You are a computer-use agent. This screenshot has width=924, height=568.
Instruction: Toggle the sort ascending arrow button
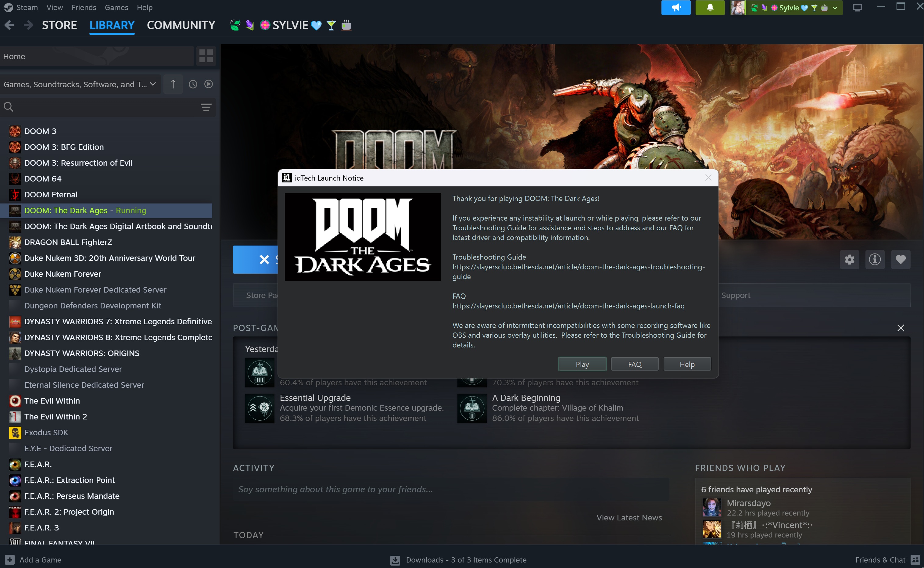(x=173, y=84)
